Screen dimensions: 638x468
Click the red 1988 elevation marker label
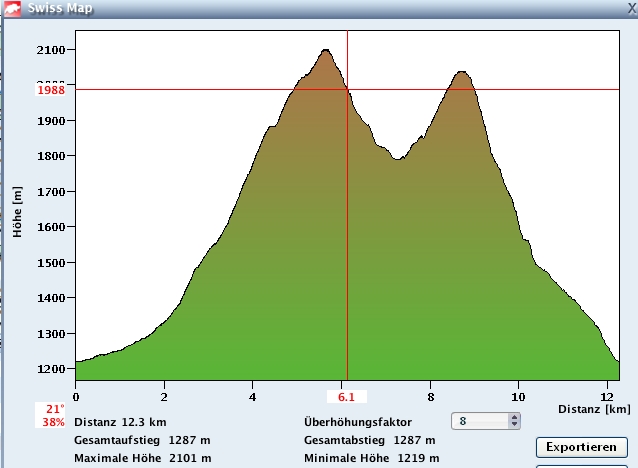[x=50, y=90]
